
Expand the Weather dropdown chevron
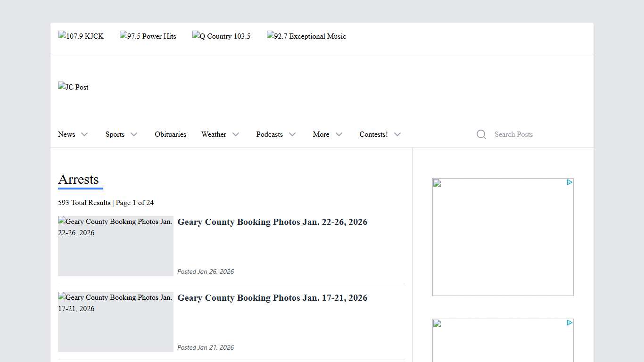click(236, 134)
